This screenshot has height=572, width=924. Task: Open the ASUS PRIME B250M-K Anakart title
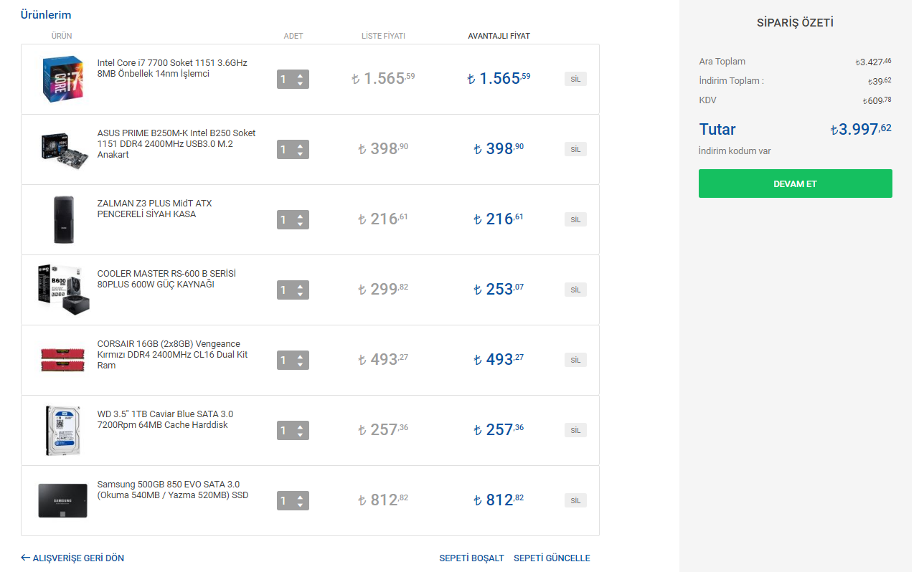176,143
